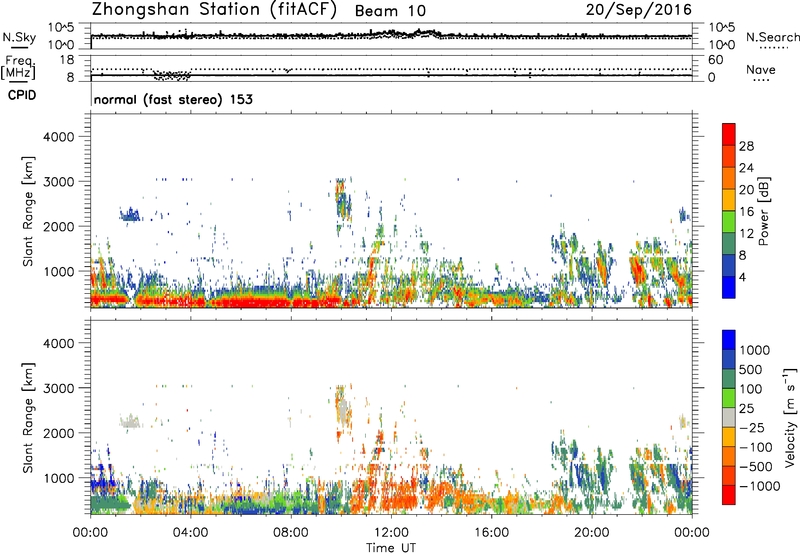Click the '12:00' time axis tick label
This screenshot has height=554, width=800.
coord(391,533)
